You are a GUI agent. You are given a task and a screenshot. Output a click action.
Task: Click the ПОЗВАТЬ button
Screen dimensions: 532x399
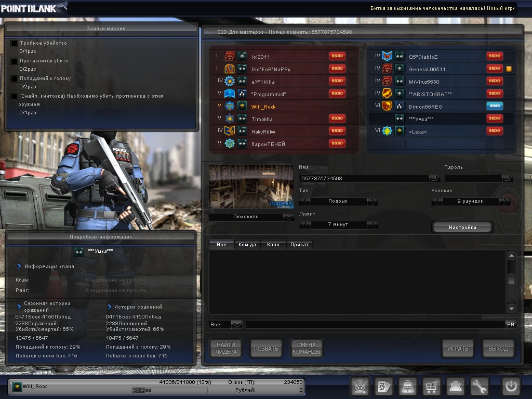tap(266, 349)
